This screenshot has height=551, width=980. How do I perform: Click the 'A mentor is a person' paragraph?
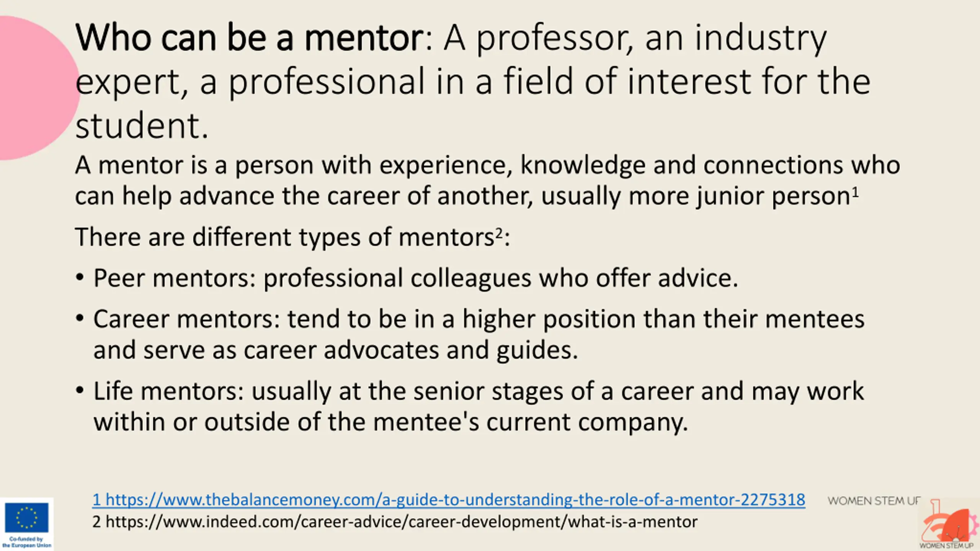[487, 181]
